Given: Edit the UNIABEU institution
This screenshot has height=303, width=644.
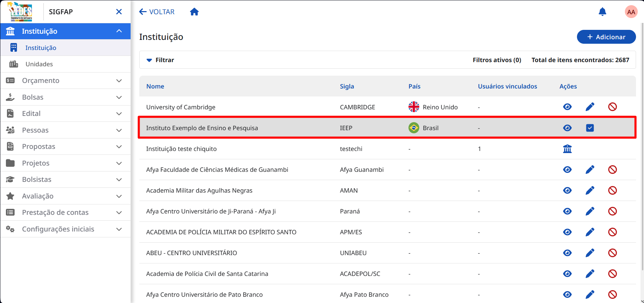Looking at the screenshot, I should coord(590,253).
